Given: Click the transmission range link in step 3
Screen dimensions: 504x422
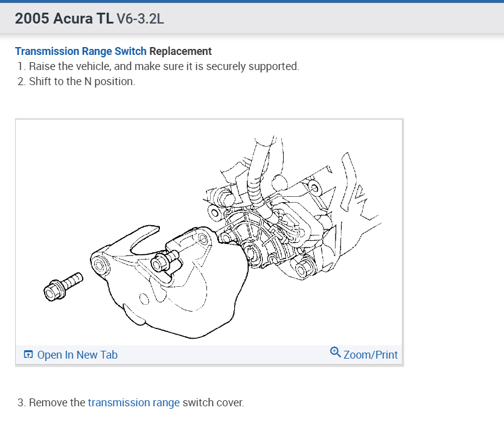Looking at the screenshot, I should pyautogui.click(x=134, y=402).
